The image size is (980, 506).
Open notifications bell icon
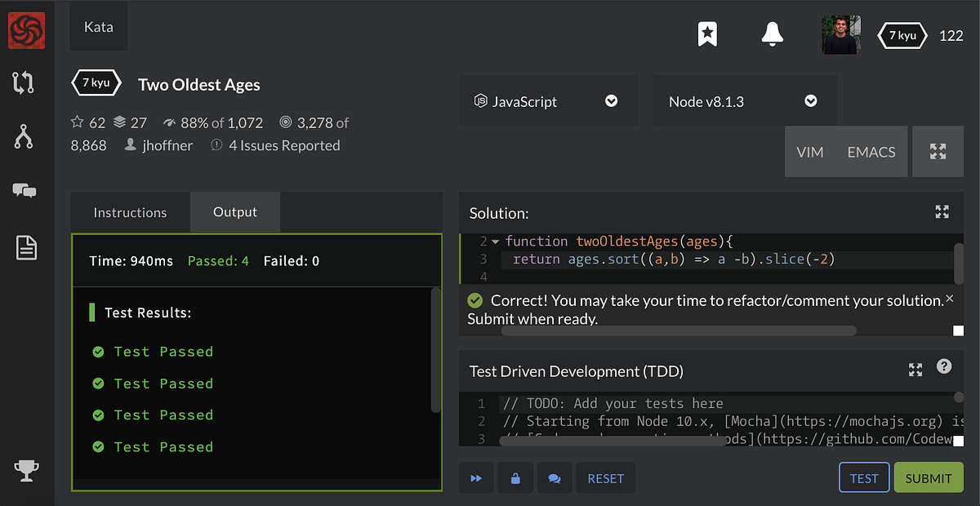pos(772,34)
